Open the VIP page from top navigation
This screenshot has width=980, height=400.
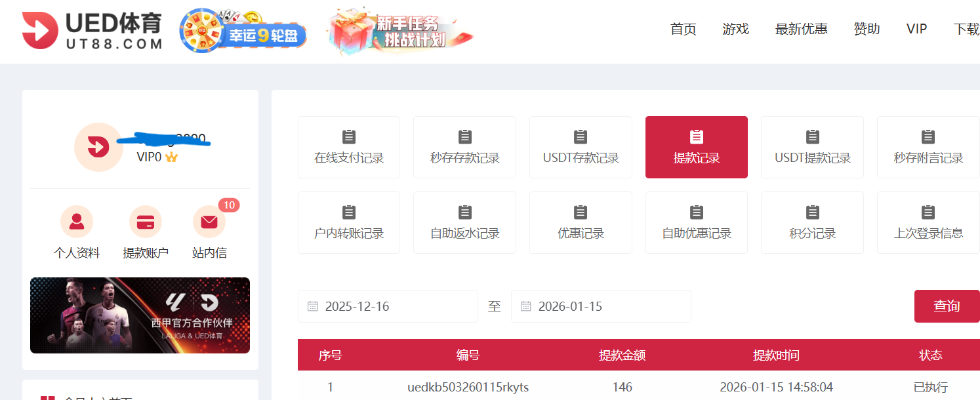coord(916,29)
